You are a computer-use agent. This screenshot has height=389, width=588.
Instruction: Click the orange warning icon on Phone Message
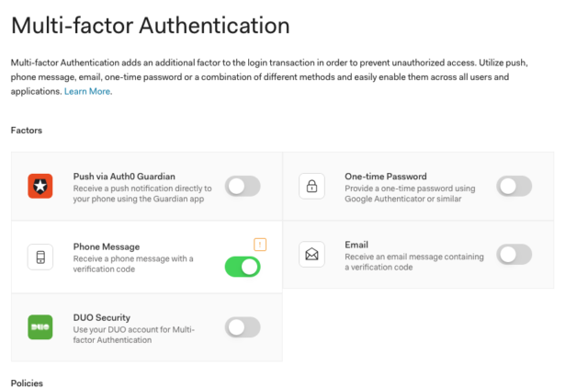[260, 245]
